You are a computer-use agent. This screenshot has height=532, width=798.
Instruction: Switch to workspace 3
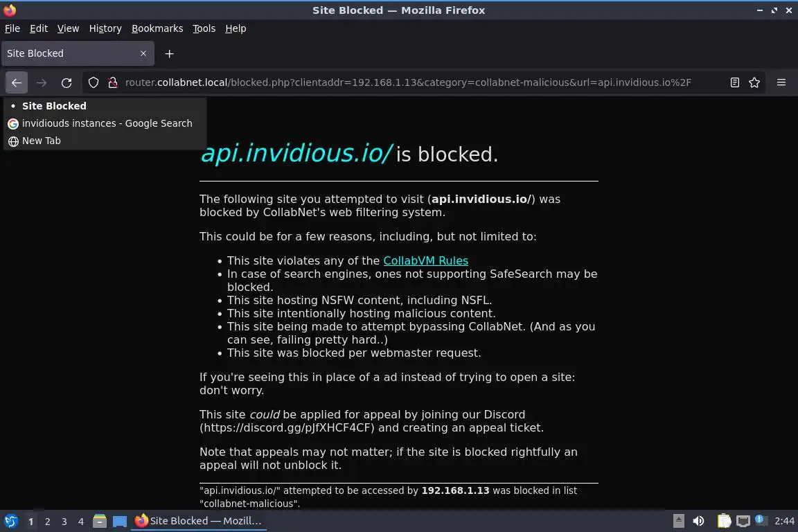click(x=64, y=522)
